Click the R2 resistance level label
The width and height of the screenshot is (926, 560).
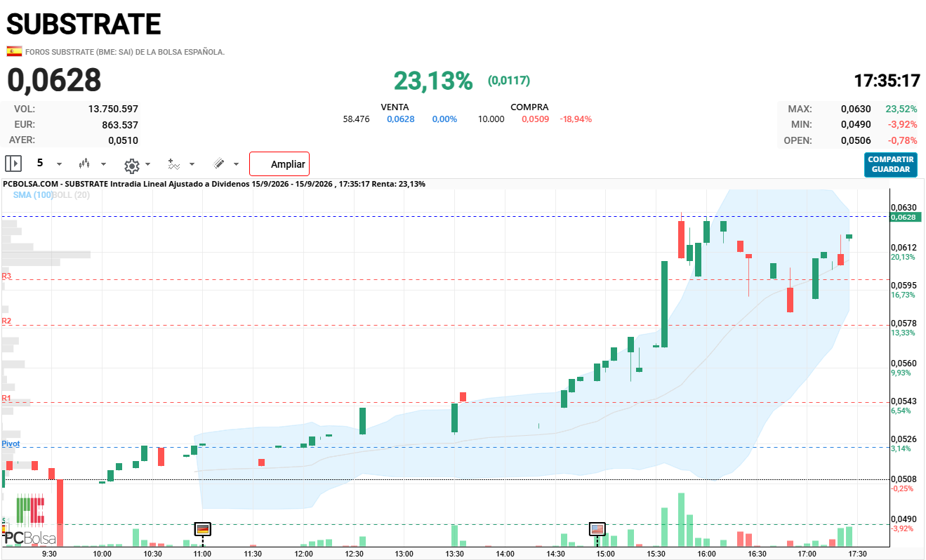pos(6,321)
